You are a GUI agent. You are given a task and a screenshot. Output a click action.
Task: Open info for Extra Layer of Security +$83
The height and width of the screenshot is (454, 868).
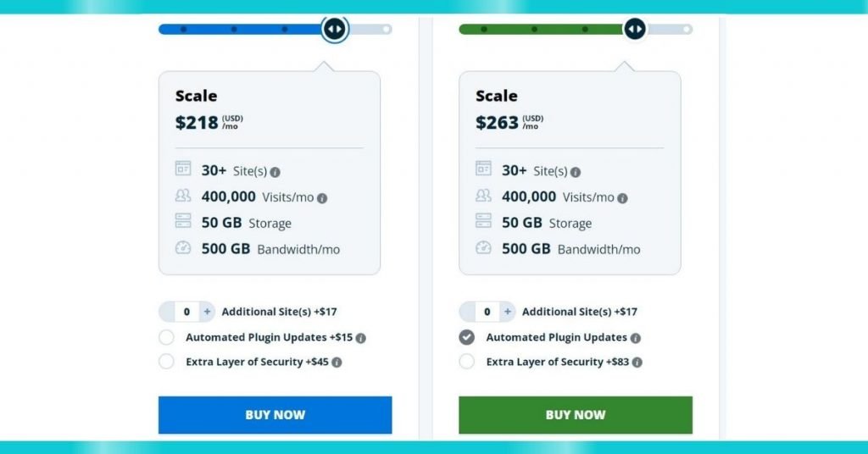tap(637, 363)
